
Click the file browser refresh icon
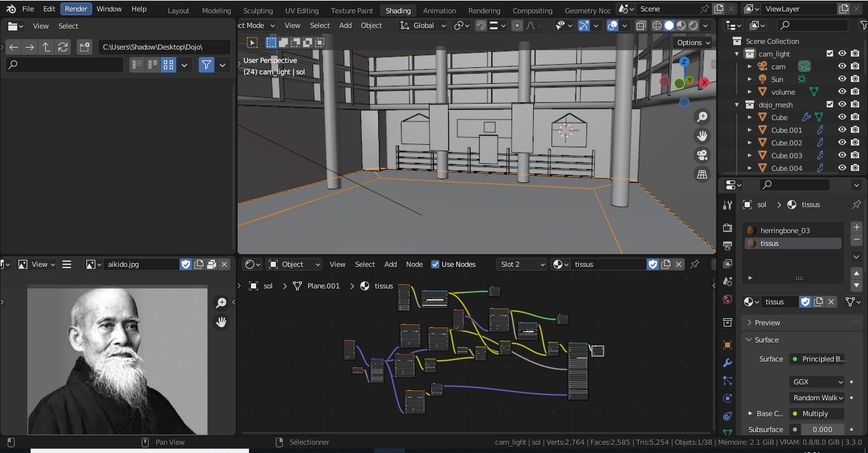point(62,47)
